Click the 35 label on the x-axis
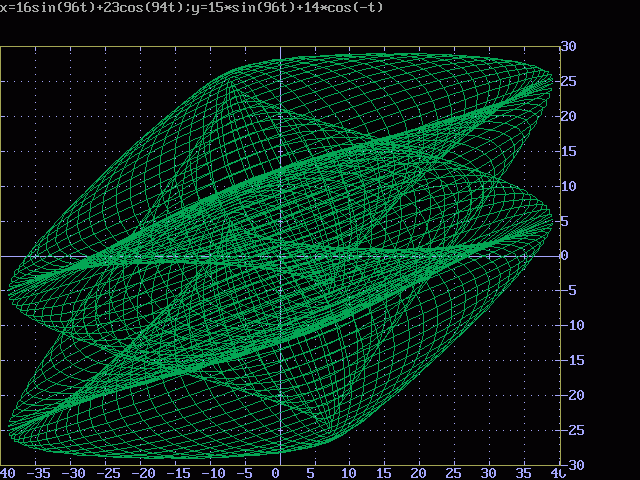The image size is (640, 480). (523, 473)
